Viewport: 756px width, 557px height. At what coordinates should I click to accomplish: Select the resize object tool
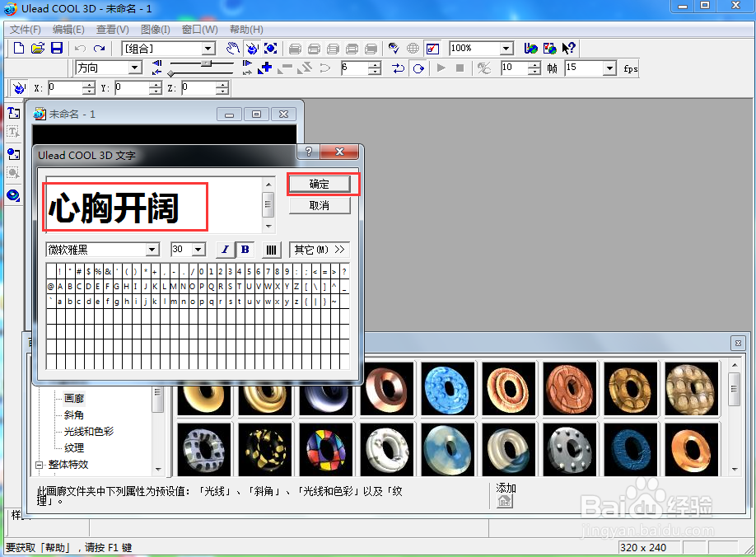point(270,49)
